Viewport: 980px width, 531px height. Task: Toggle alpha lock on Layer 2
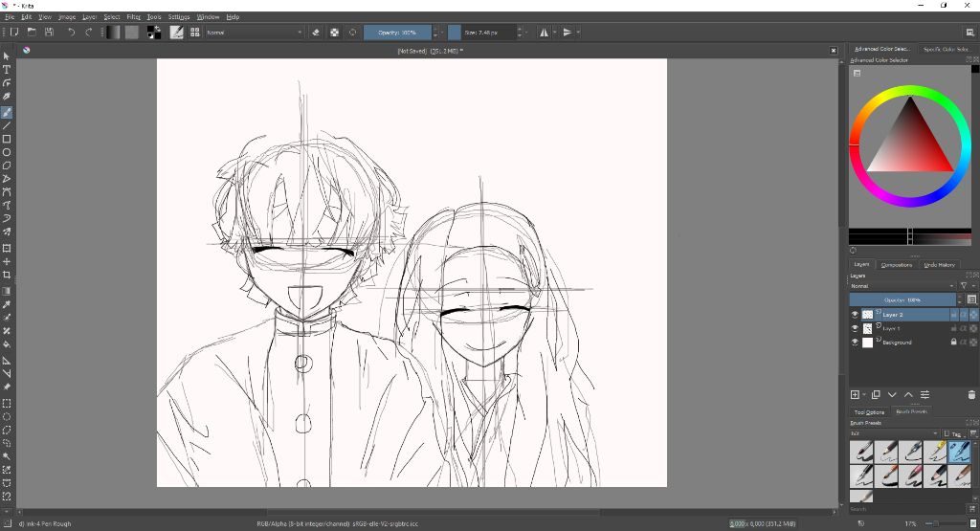click(973, 315)
